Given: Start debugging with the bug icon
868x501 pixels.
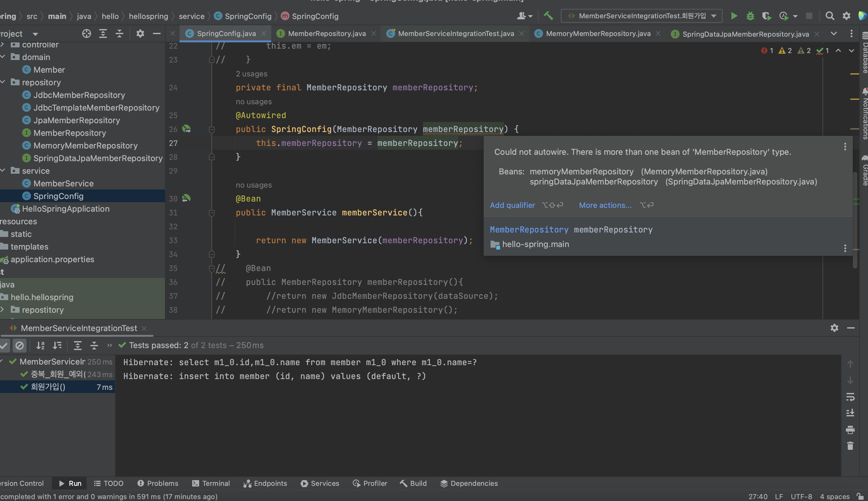Looking at the screenshot, I should click(x=750, y=16).
